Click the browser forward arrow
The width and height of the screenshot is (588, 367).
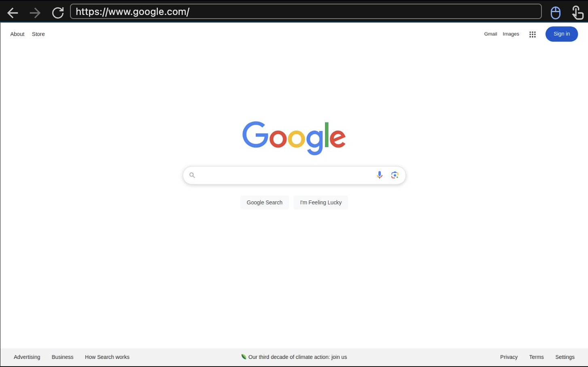pyautogui.click(x=35, y=13)
